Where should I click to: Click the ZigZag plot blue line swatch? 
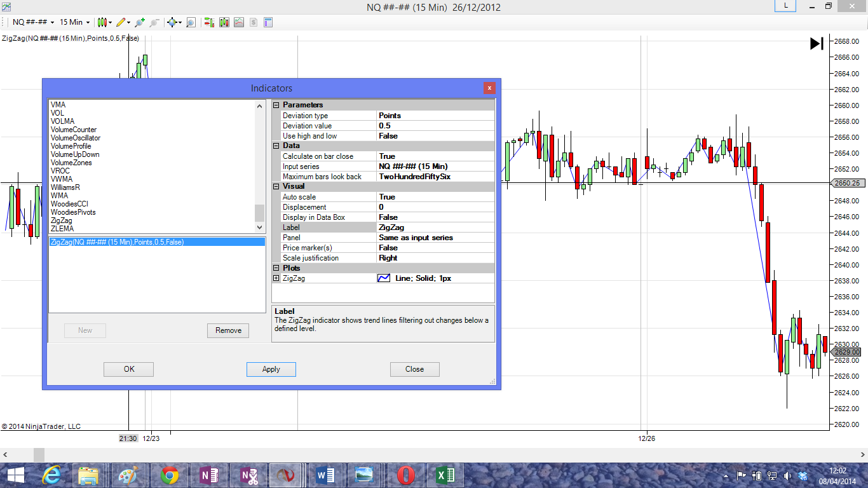pos(384,278)
